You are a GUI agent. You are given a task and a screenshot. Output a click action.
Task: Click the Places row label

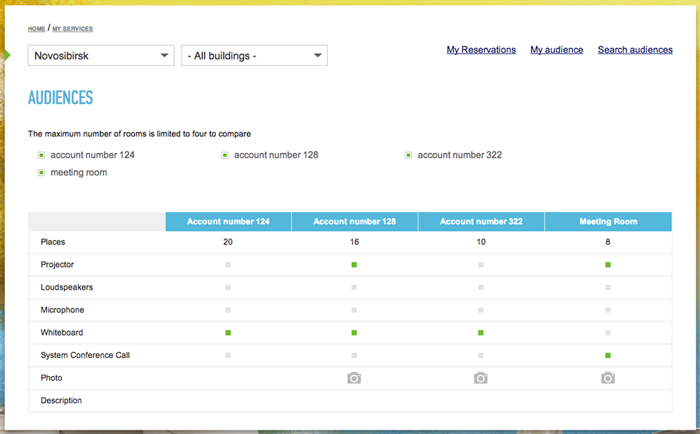[x=53, y=242]
